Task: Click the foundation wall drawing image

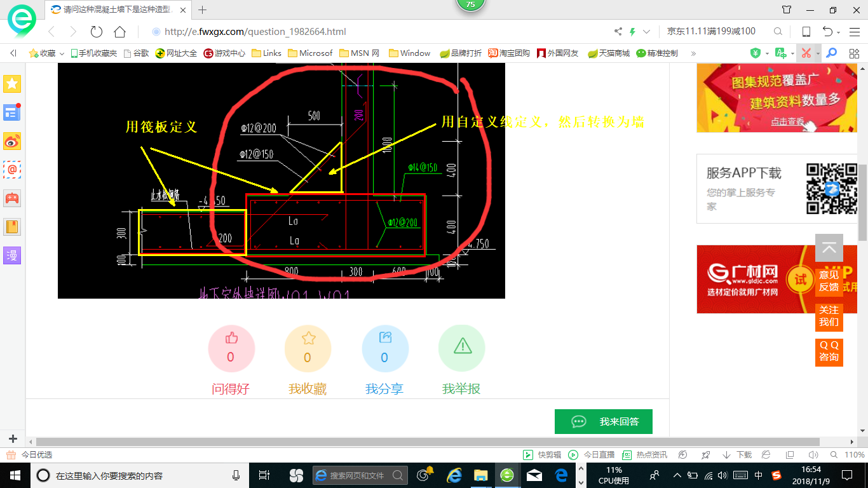Action: coord(281,180)
